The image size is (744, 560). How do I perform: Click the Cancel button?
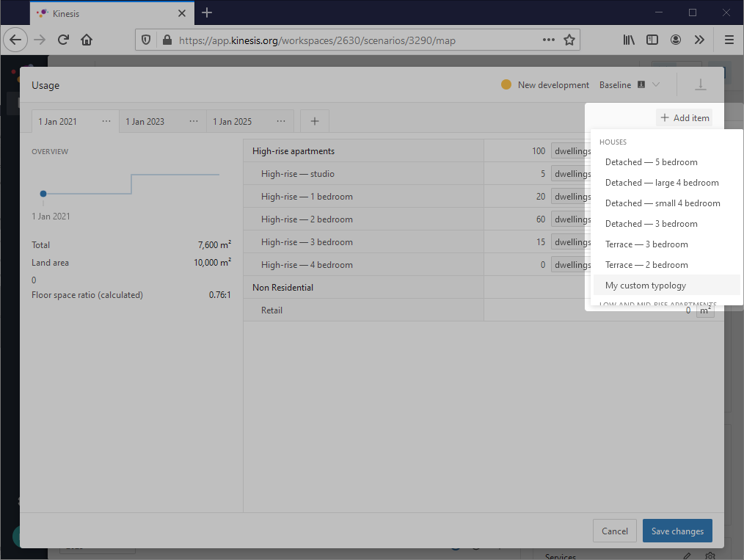pyautogui.click(x=614, y=531)
